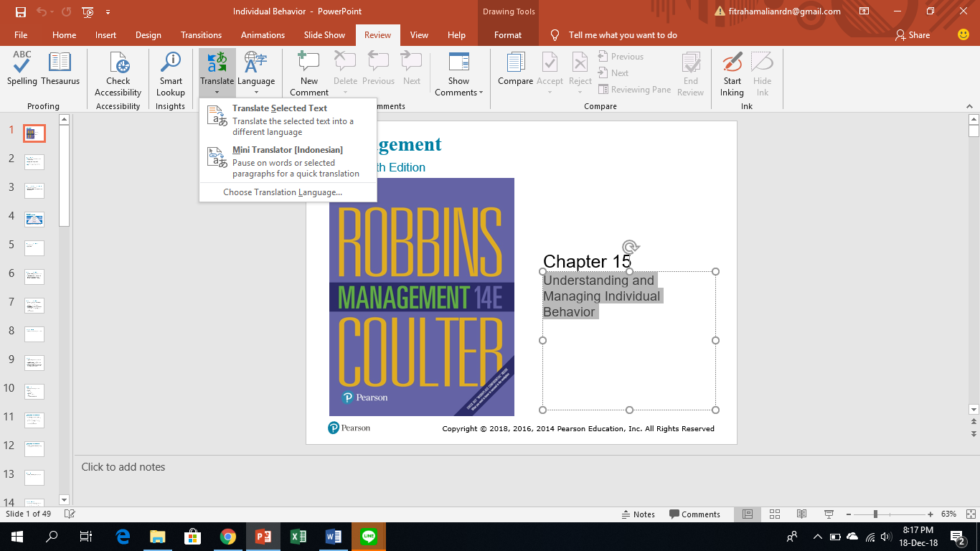Switch to Normal view in status bar

(748, 514)
